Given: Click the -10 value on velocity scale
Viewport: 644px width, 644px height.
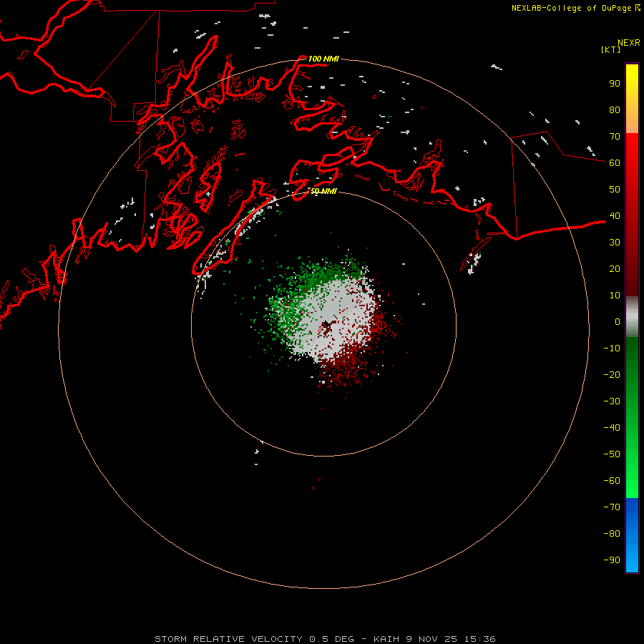Looking at the screenshot, I should (x=612, y=348).
